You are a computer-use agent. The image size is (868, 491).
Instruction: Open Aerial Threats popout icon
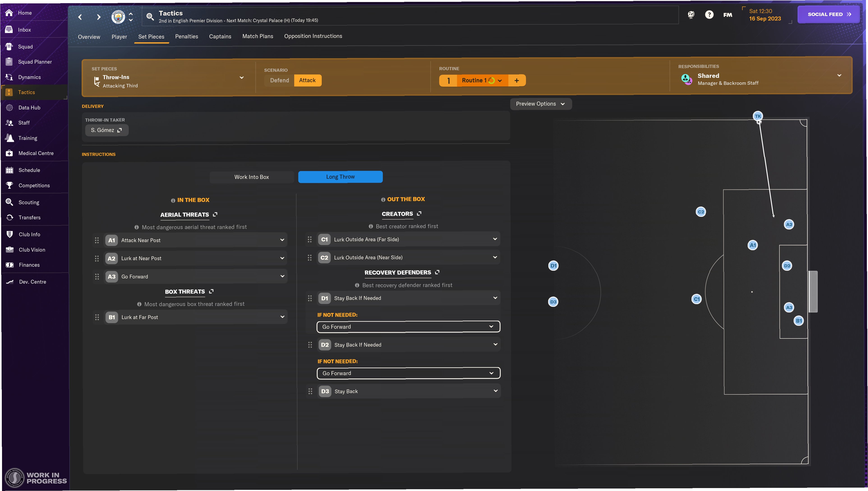coord(215,214)
